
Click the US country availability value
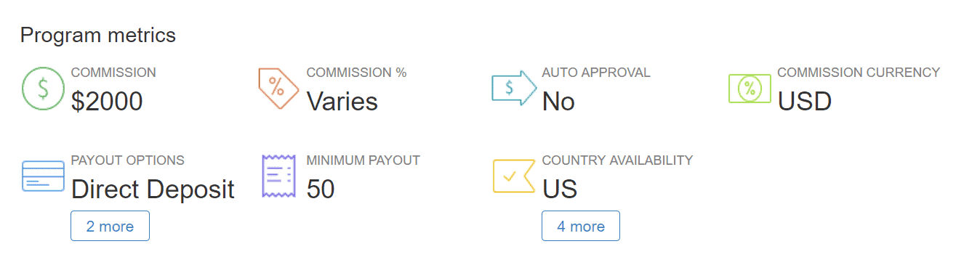[x=560, y=189]
